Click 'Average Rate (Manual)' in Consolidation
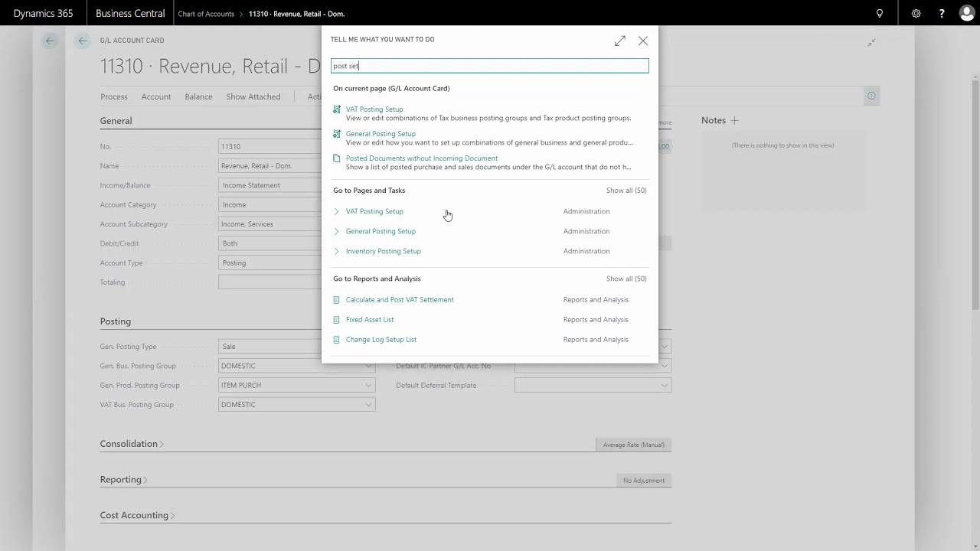This screenshot has height=551, width=980. [633, 445]
